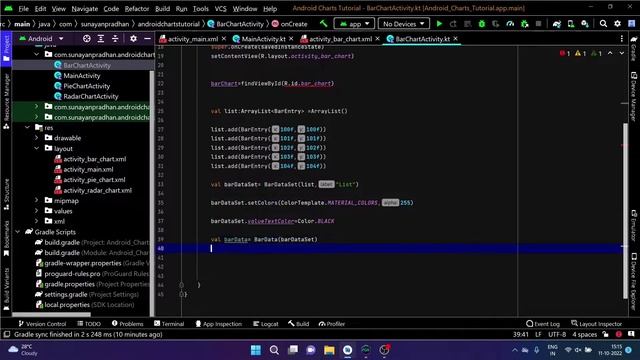Image resolution: width=640 pixels, height=360 pixels.
Task: Toggle the Resource Manager side panel
Action: pos(6,101)
